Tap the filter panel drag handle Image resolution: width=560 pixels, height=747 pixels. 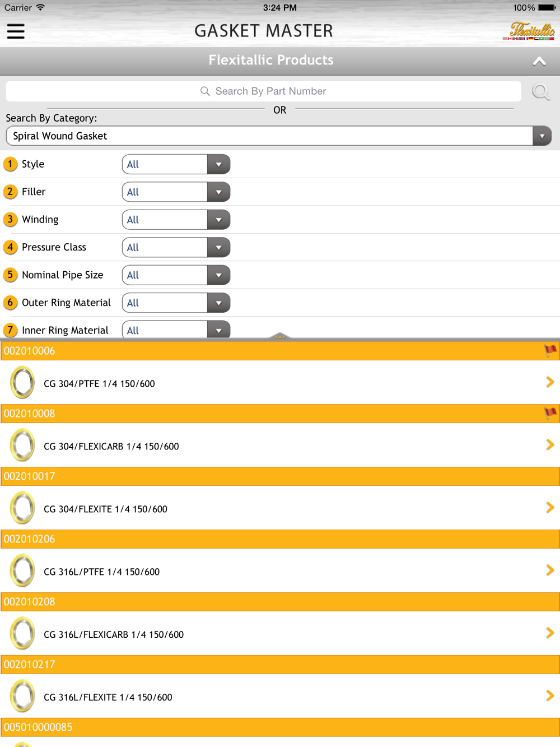[x=280, y=336]
